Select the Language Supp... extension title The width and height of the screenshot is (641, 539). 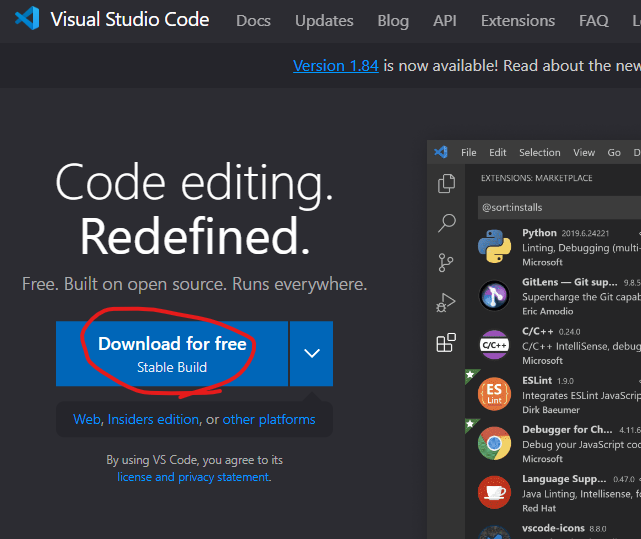pyautogui.click(x=564, y=478)
